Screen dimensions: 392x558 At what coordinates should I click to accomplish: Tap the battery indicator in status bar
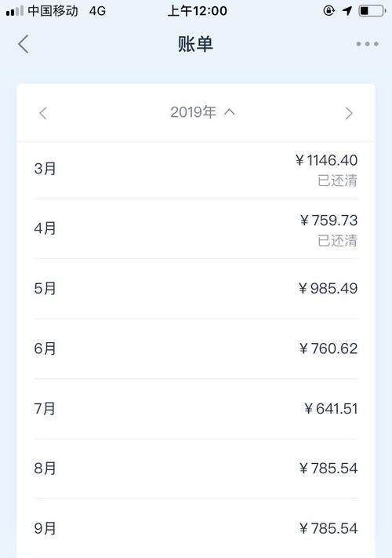click(x=372, y=11)
